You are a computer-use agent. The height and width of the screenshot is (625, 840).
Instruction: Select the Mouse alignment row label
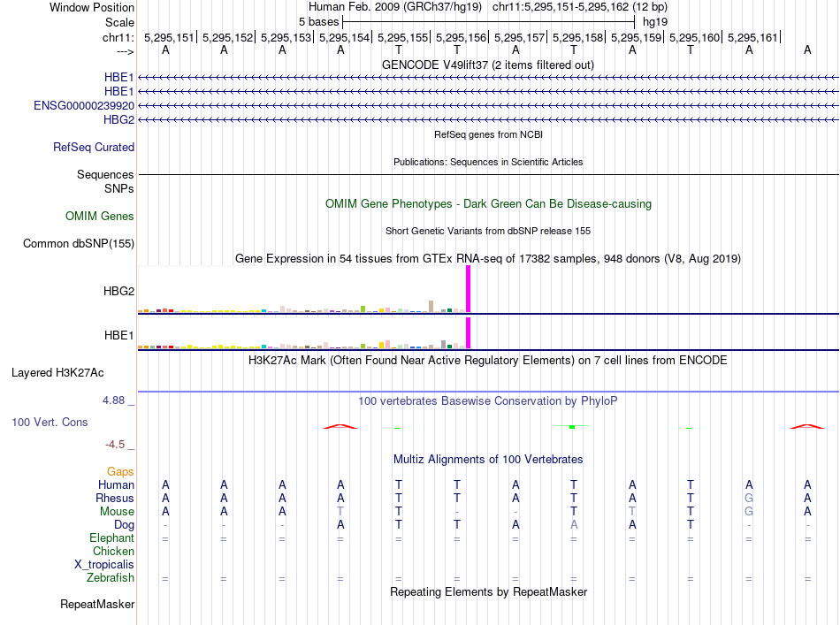click(117, 512)
